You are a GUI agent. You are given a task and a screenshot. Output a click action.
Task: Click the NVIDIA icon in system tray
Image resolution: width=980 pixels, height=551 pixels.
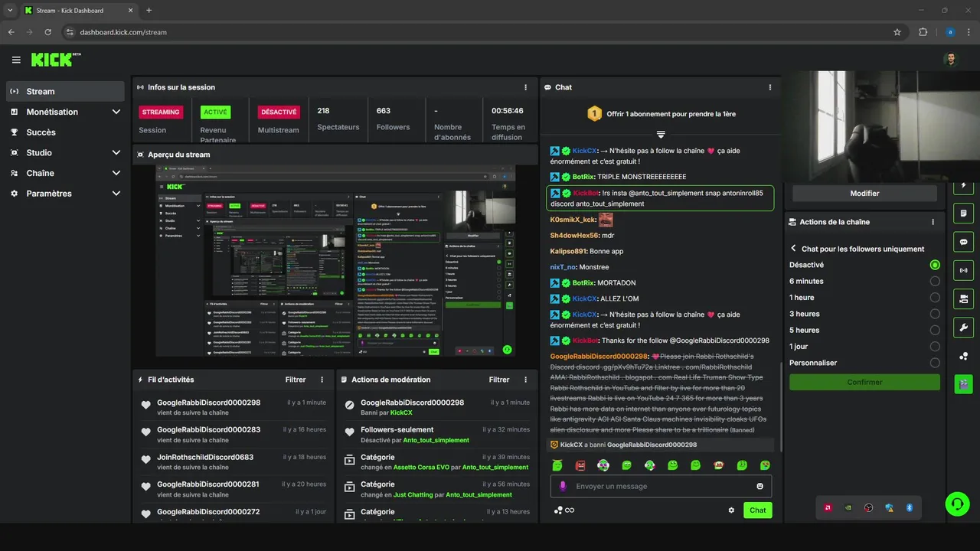click(x=848, y=507)
